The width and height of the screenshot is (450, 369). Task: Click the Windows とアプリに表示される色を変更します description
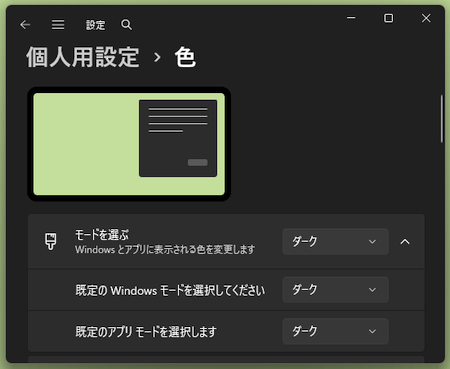click(165, 250)
